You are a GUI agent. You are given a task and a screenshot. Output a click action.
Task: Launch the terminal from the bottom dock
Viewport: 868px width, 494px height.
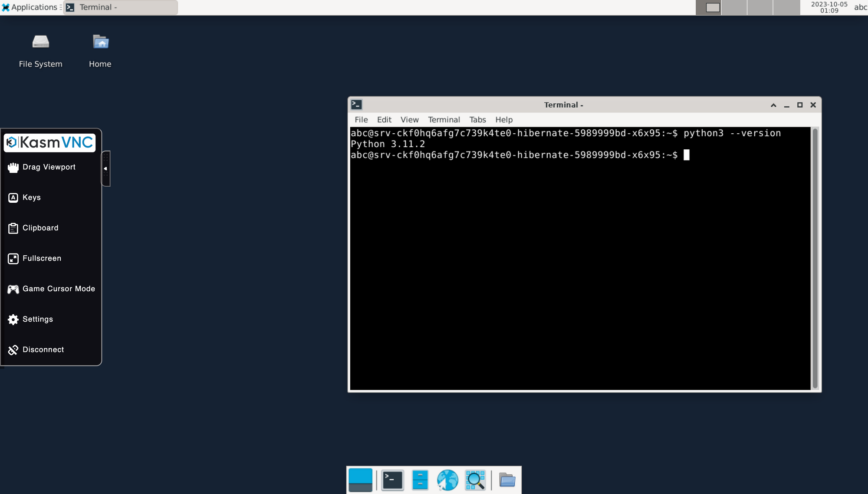[392, 480]
